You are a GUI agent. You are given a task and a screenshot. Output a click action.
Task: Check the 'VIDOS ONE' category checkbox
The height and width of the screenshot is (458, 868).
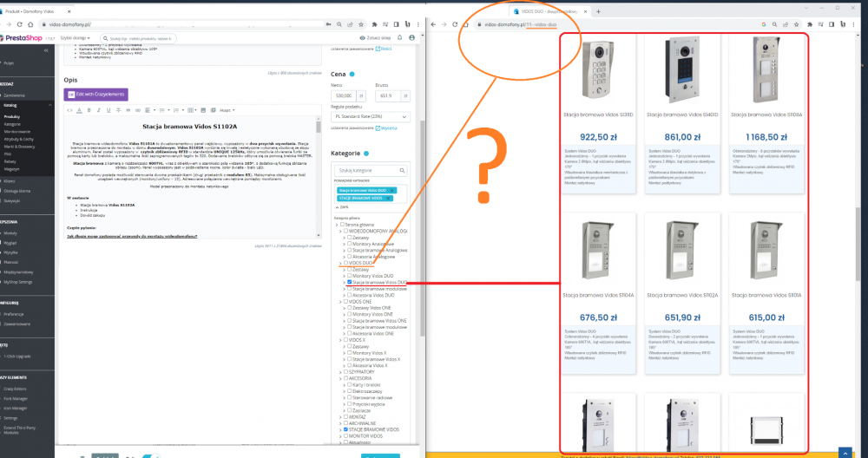346,302
